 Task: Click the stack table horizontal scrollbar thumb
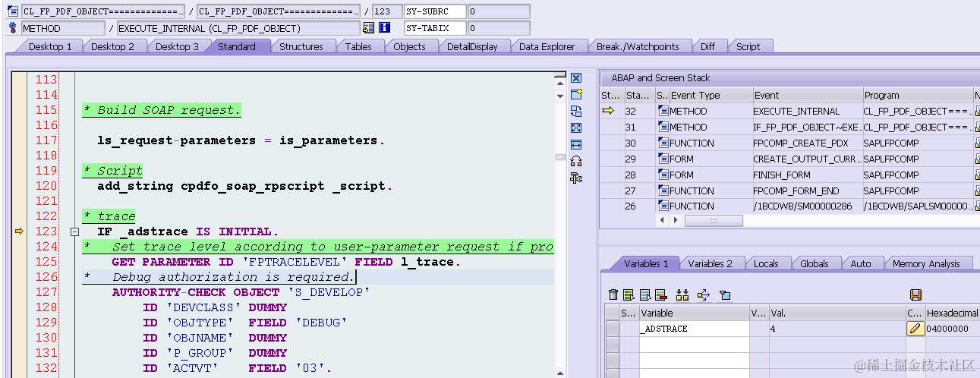[714, 220]
